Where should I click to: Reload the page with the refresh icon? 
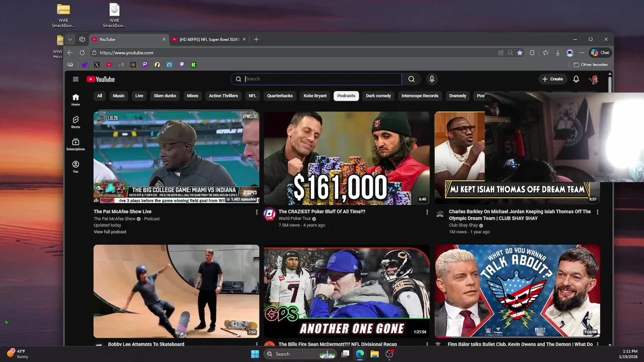pyautogui.click(x=82, y=52)
